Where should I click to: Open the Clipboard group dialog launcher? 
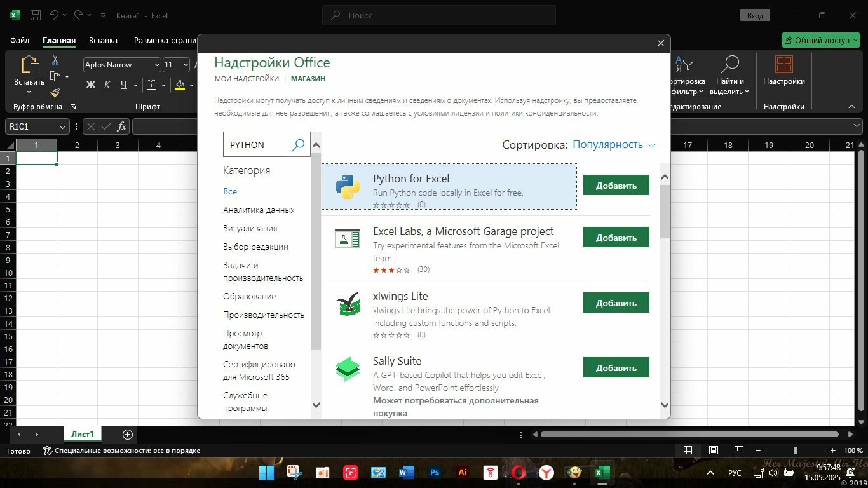72,107
